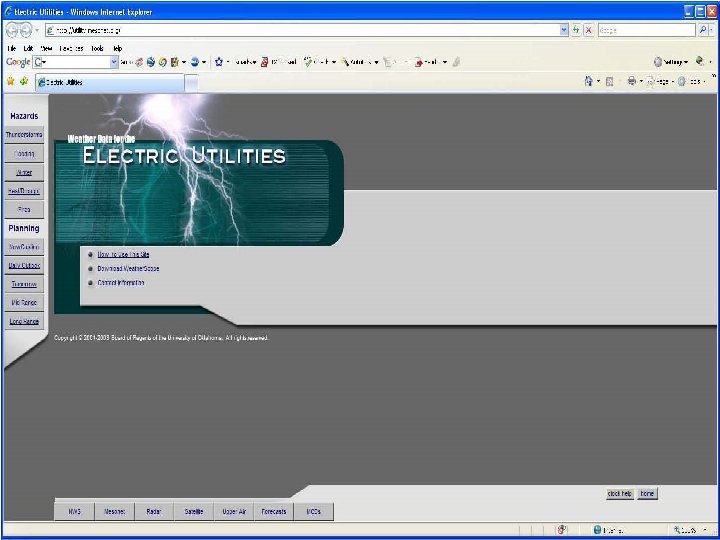
Task: Open the File menu
Action: coord(12,48)
